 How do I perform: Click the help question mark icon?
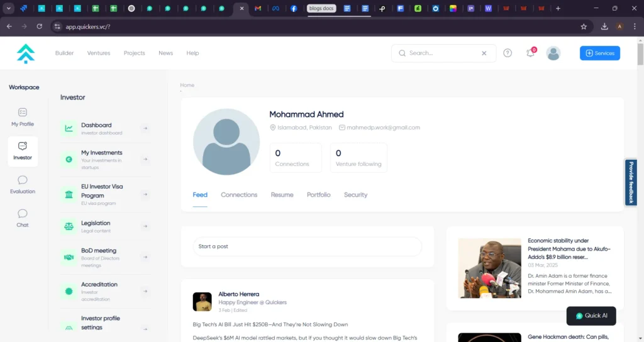point(508,53)
